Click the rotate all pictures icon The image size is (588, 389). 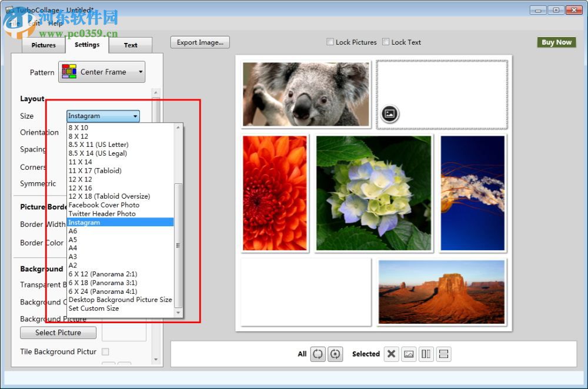(x=335, y=354)
